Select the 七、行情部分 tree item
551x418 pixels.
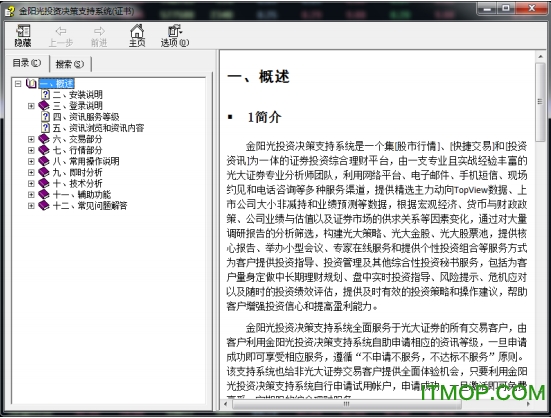pos(77,150)
